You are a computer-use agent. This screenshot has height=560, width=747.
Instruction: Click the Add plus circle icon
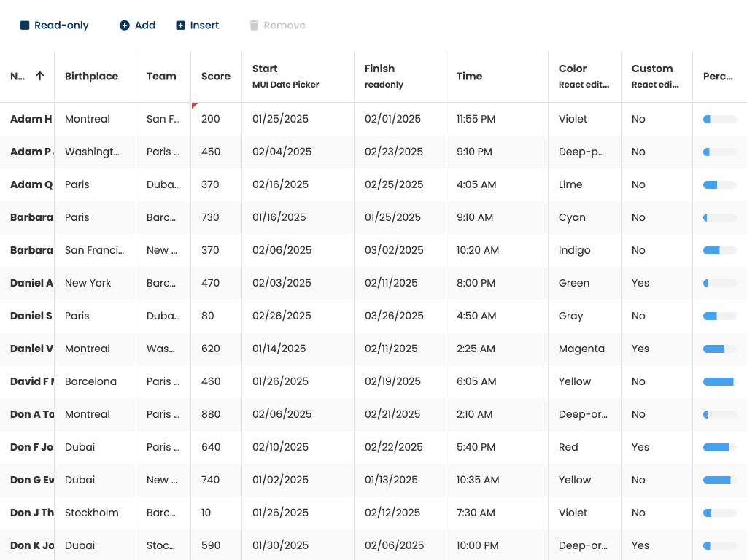[x=125, y=26]
